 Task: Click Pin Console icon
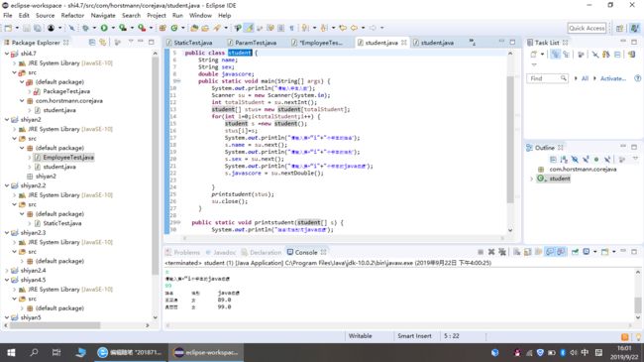click(x=575, y=252)
